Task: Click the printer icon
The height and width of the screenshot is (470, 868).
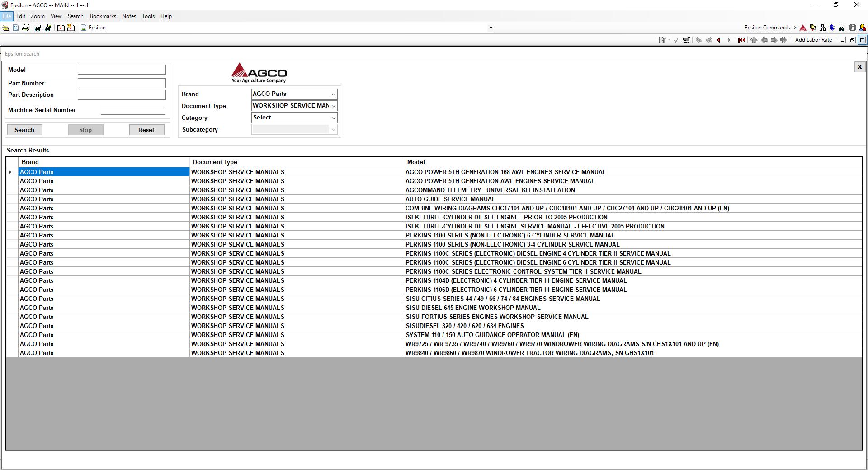Action: pos(26,28)
